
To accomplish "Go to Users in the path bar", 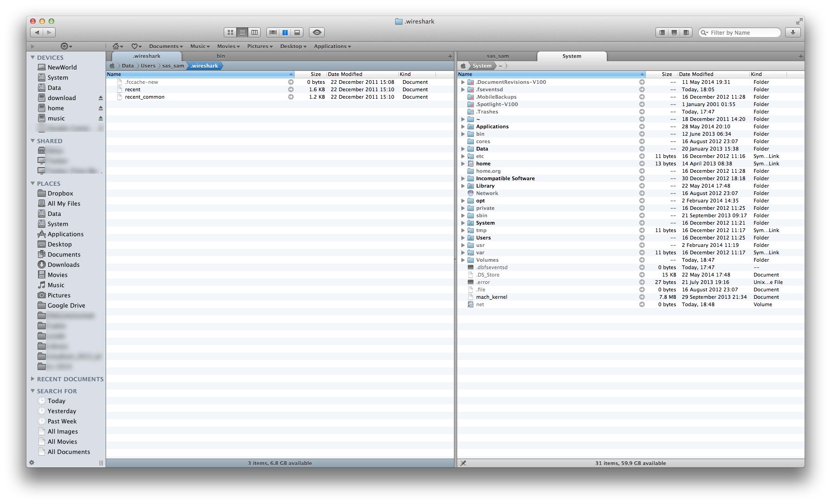I will (x=148, y=66).
